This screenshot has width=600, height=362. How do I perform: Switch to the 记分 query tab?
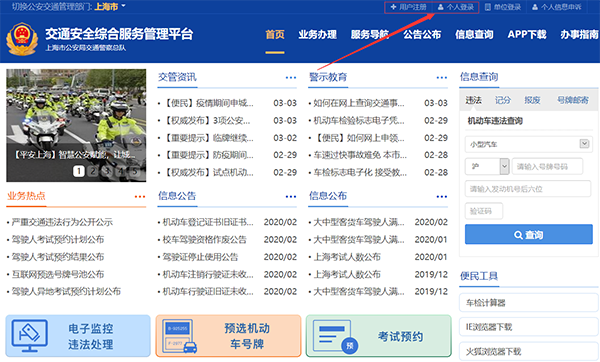[503, 100]
